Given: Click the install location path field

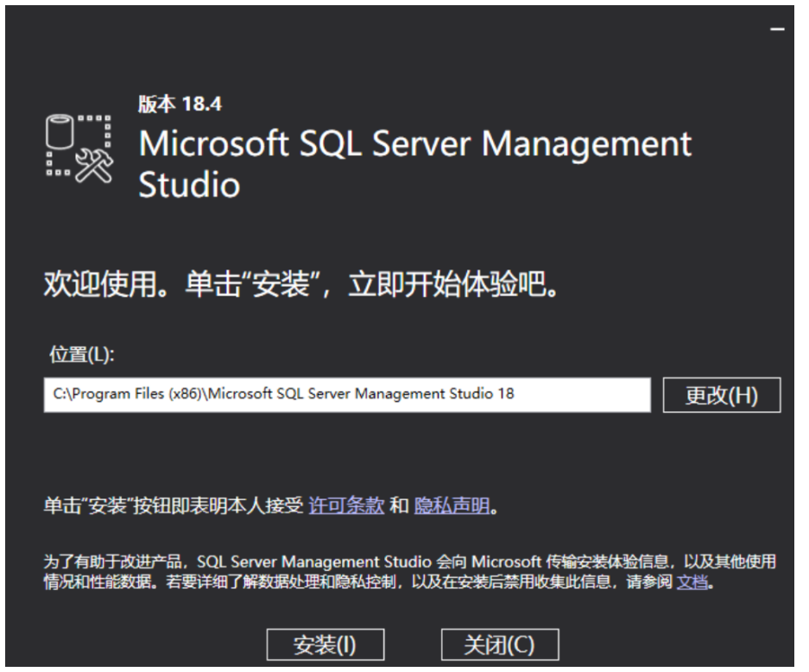Looking at the screenshot, I should pyautogui.click(x=347, y=396).
